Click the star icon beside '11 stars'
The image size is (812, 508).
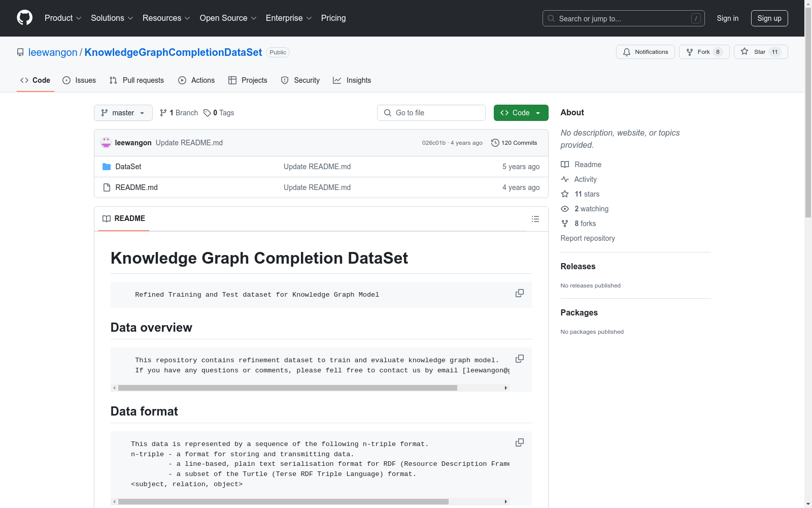tap(565, 194)
